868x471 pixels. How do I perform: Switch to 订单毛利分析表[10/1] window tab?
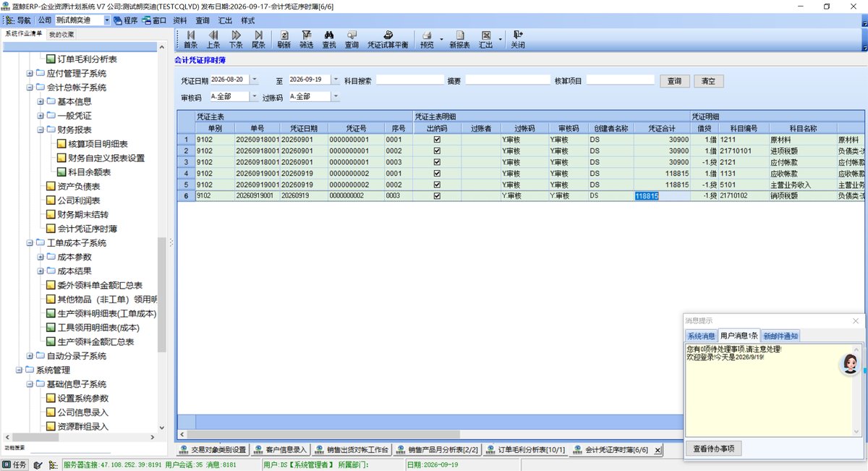pos(524,449)
